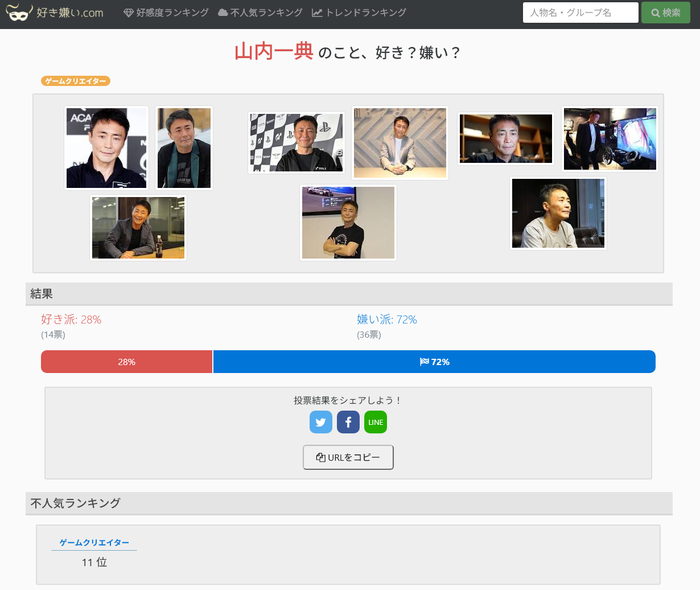700x590 pixels.
Task: Open 好感度ランキング from the navbar
Action: (x=166, y=13)
